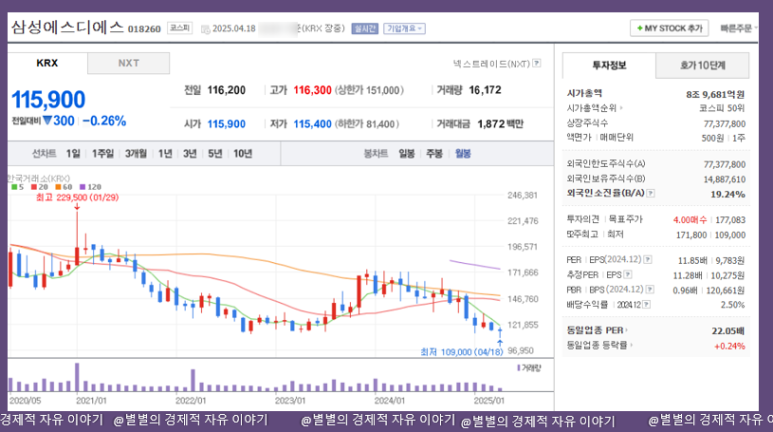This screenshot has width=773, height=432.
Task: Open the 호가10단계 tab
Action: tap(703, 65)
